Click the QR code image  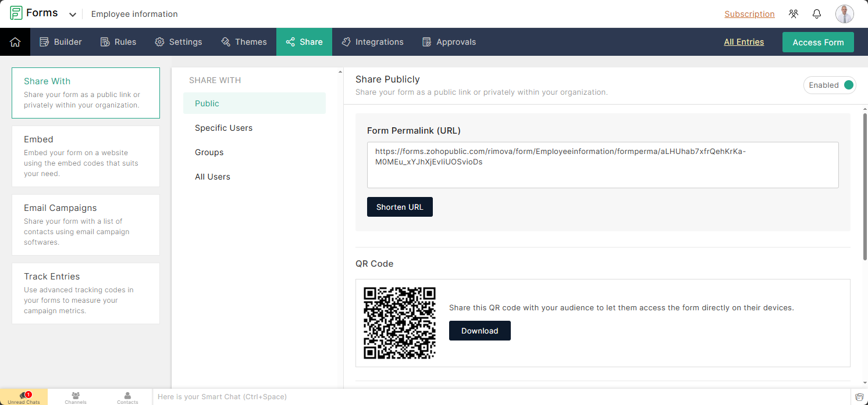(x=400, y=323)
